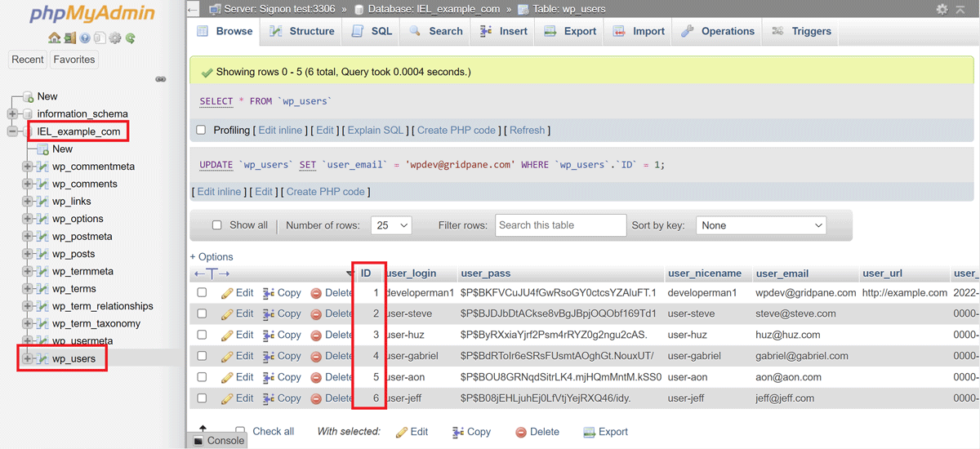This screenshot has width=980, height=449.
Task: Expand the information_schema database node
Action: click(x=12, y=113)
